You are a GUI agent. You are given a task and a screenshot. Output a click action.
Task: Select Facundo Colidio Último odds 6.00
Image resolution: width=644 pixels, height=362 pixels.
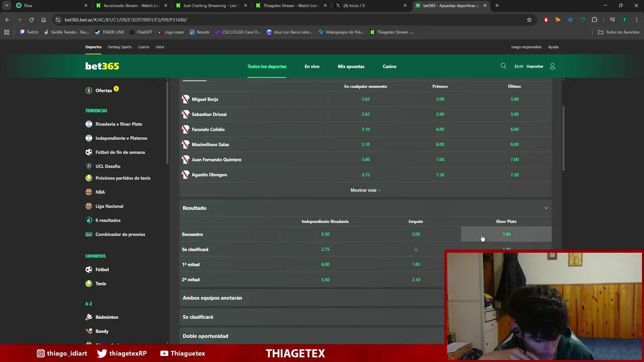[514, 129]
